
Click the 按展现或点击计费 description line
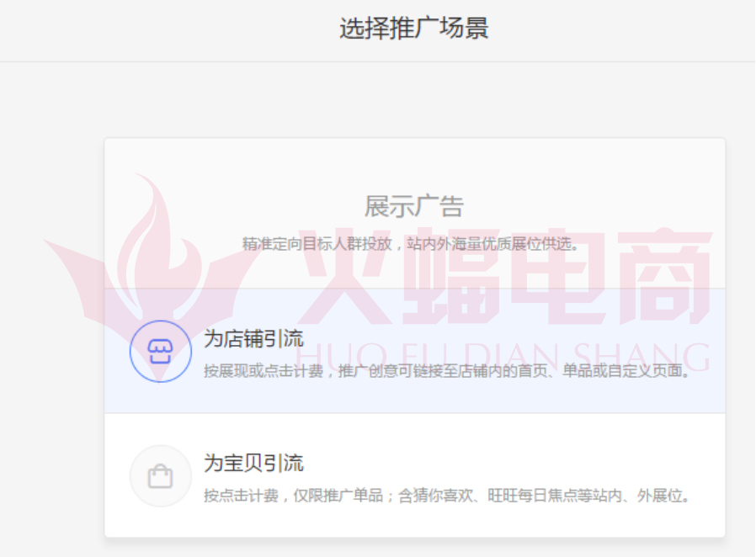(447, 371)
